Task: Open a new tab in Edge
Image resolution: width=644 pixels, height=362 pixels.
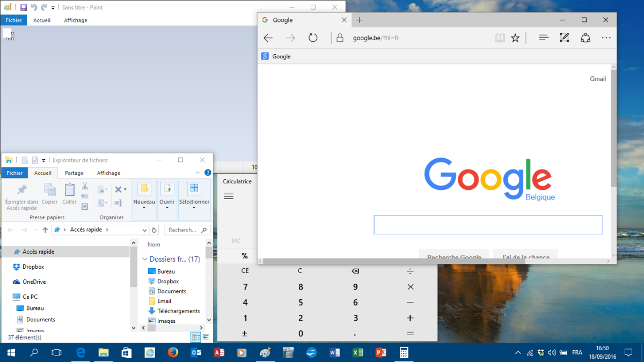Action: point(360,20)
